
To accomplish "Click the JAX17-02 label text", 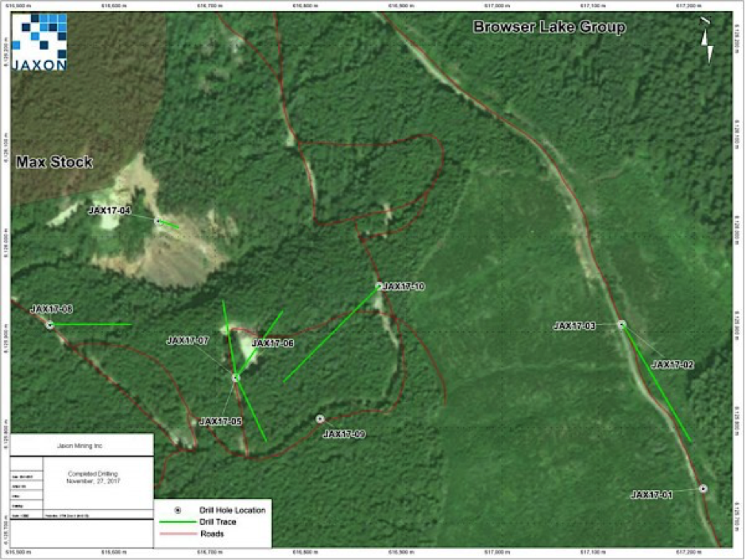I will click(x=672, y=365).
